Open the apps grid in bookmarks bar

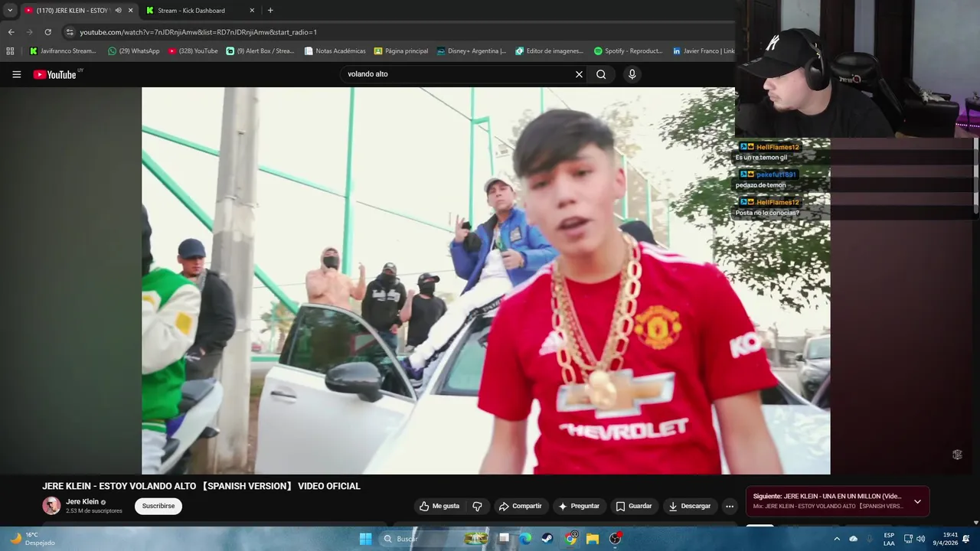pyautogui.click(x=10, y=51)
